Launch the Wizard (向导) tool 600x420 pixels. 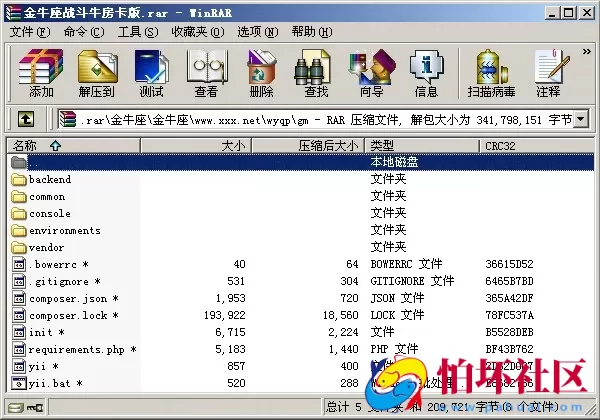click(x=371, y=72)
